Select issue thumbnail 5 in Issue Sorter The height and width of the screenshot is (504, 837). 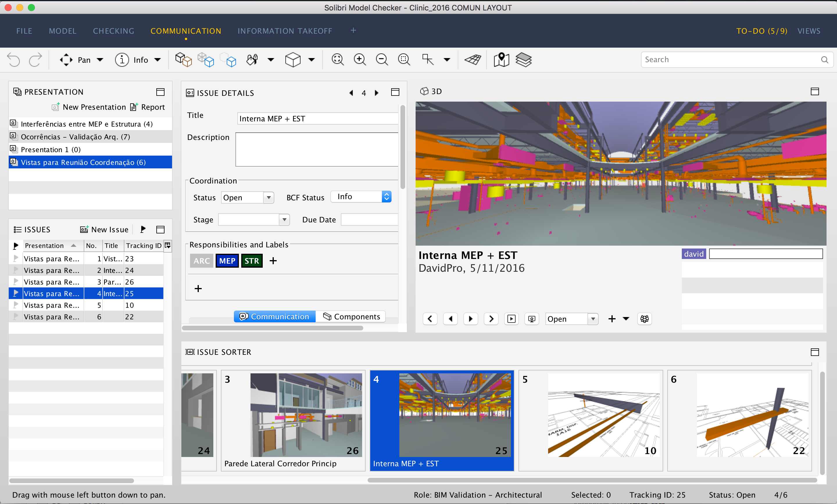[x=590, y=420]
